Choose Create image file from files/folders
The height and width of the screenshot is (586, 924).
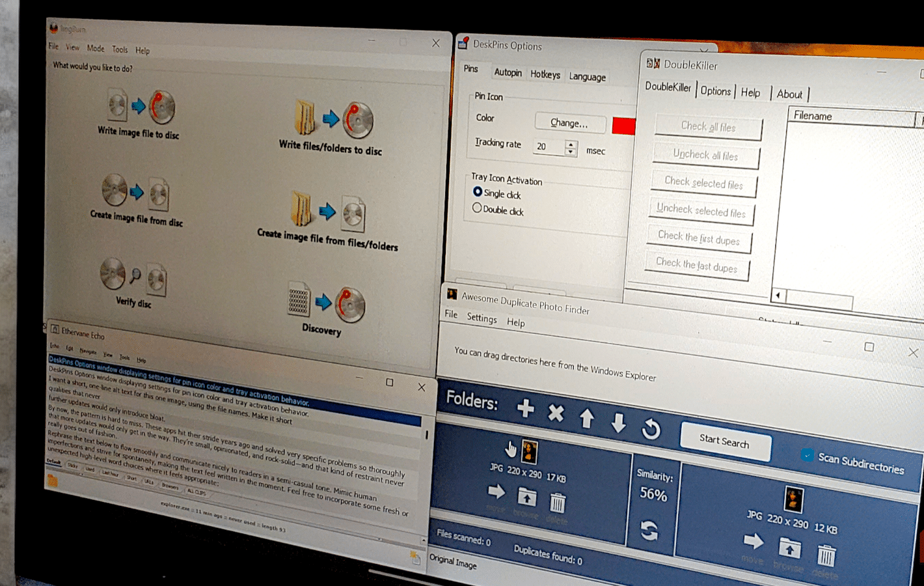pos(327,221)
